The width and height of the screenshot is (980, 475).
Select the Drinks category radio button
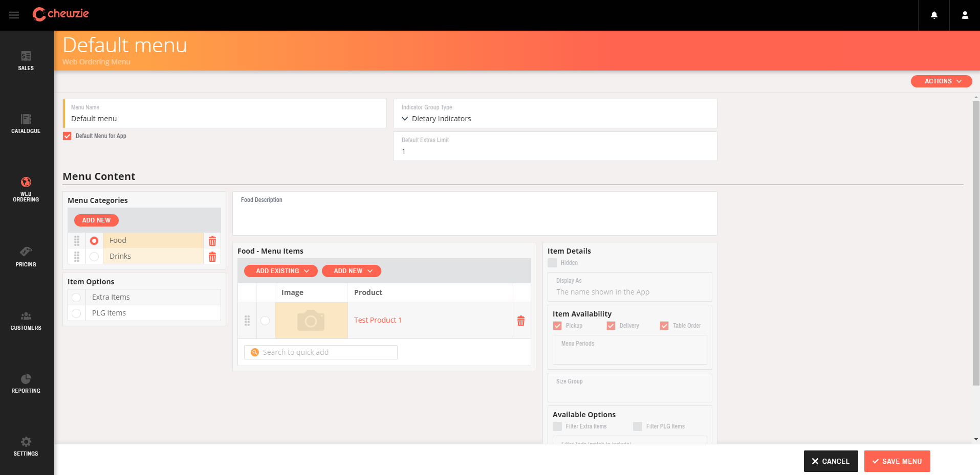pos(94,257)
